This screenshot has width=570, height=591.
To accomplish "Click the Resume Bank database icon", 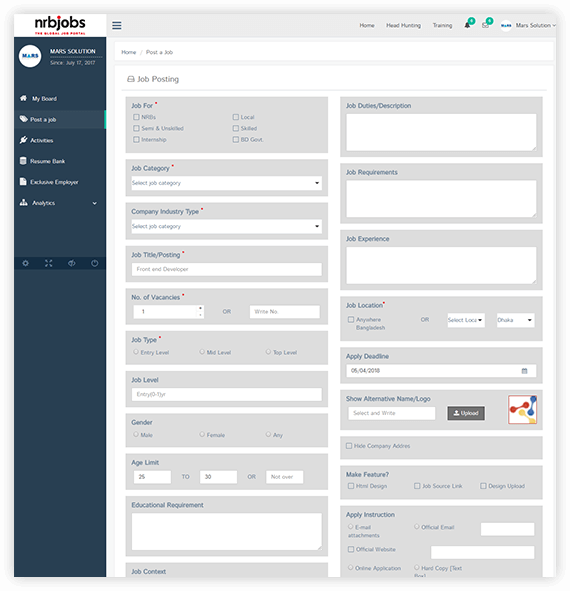I will click(23, 161).
